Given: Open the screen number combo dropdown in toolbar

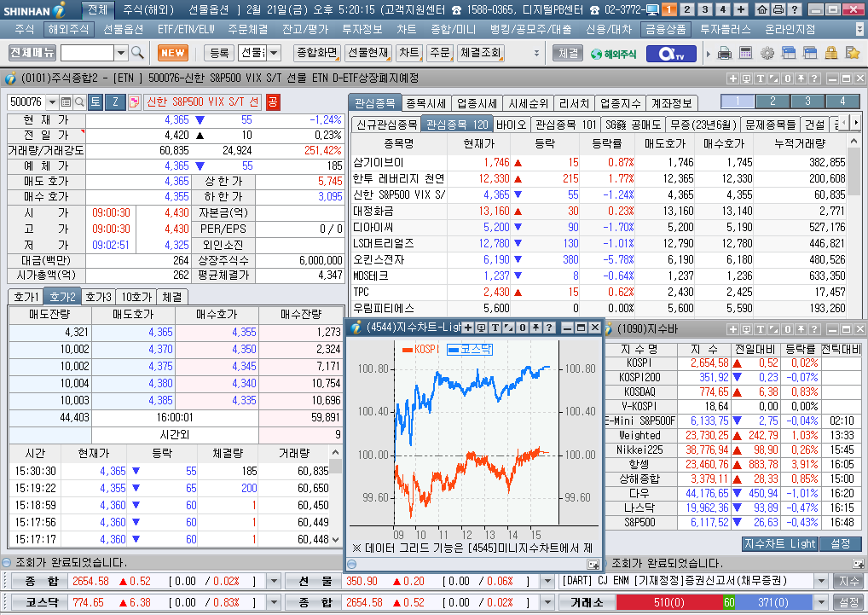Looking at the screenshot, I should pos(121,53).
